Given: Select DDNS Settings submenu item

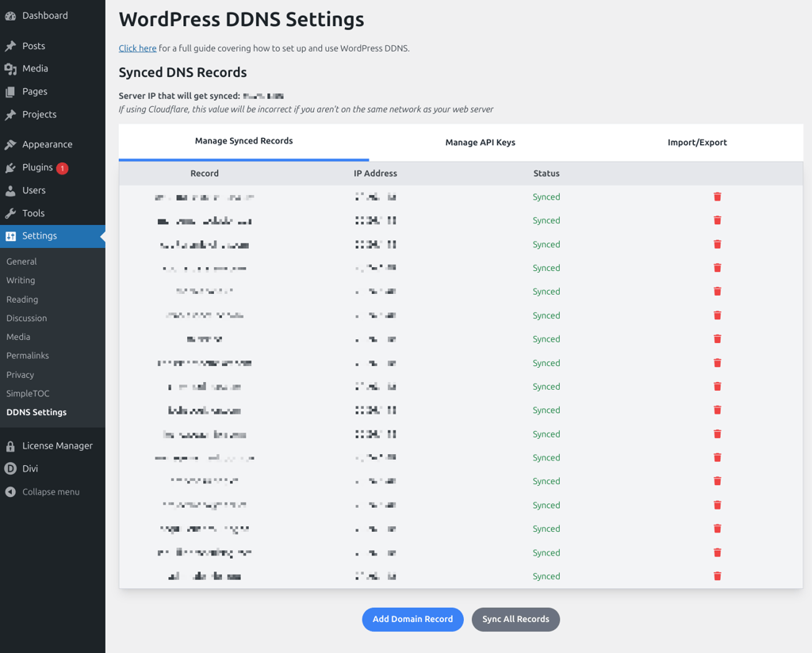Looking at the screenshot, I should pos(36,412).
